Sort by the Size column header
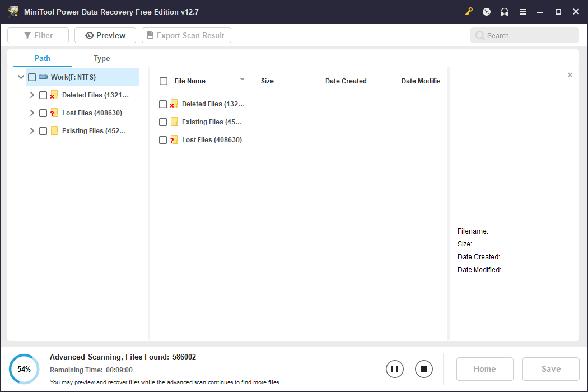588x392 pixels. [x=267, y=81]
